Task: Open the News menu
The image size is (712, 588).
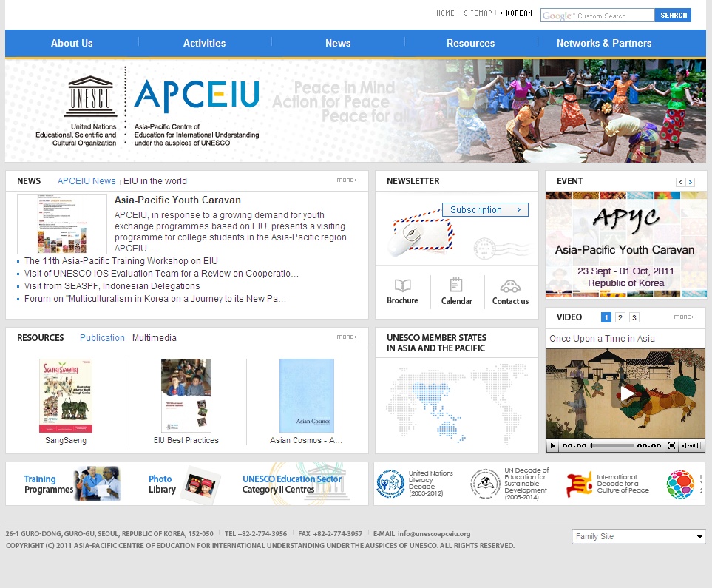Action: (x=338, y=43)
